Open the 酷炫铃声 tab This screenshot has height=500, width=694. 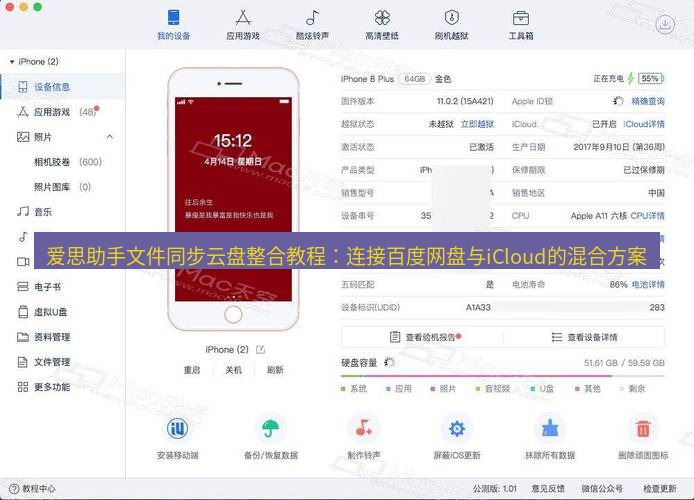[312, 25]
